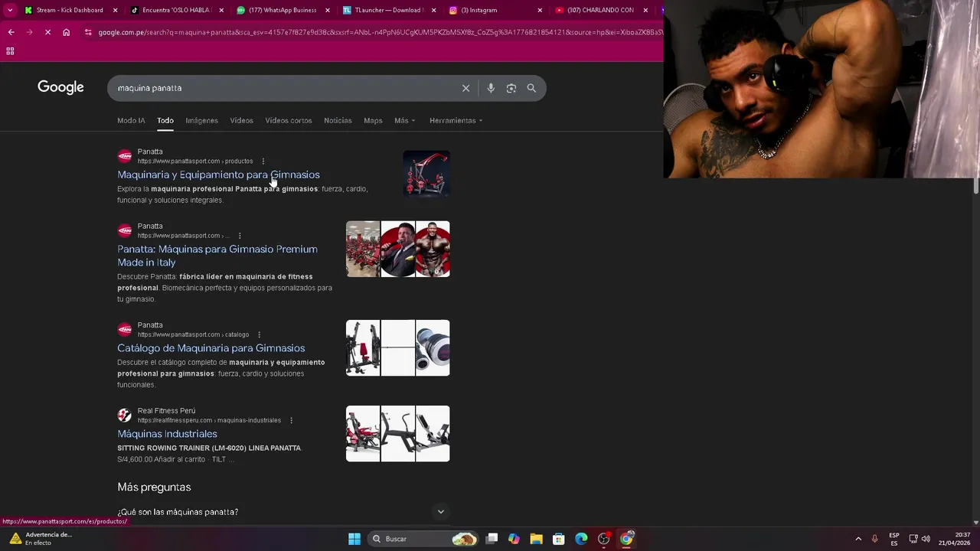This screenshot has width=980, height=551.
Task: Go to browser home page
Action: (67, 32)
